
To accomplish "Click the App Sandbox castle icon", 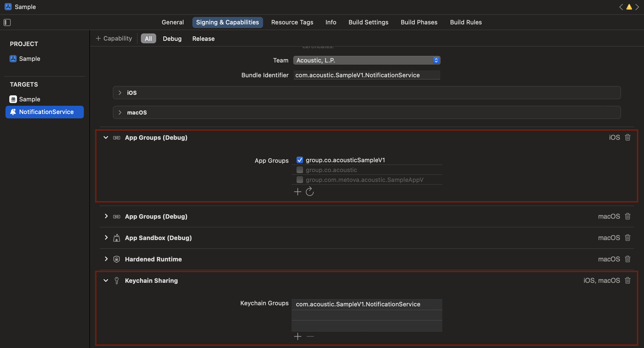I will click(117, 238).
